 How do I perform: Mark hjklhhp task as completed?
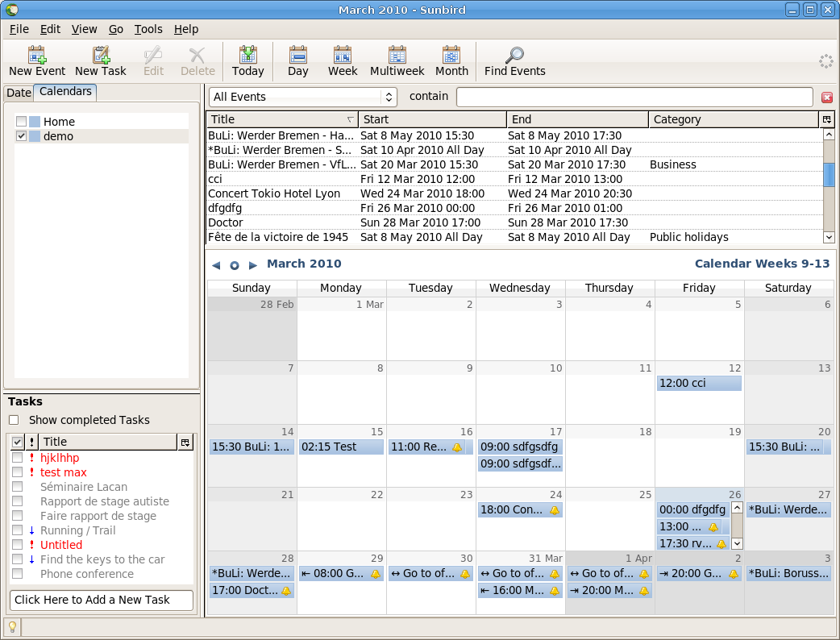[17, 457]
